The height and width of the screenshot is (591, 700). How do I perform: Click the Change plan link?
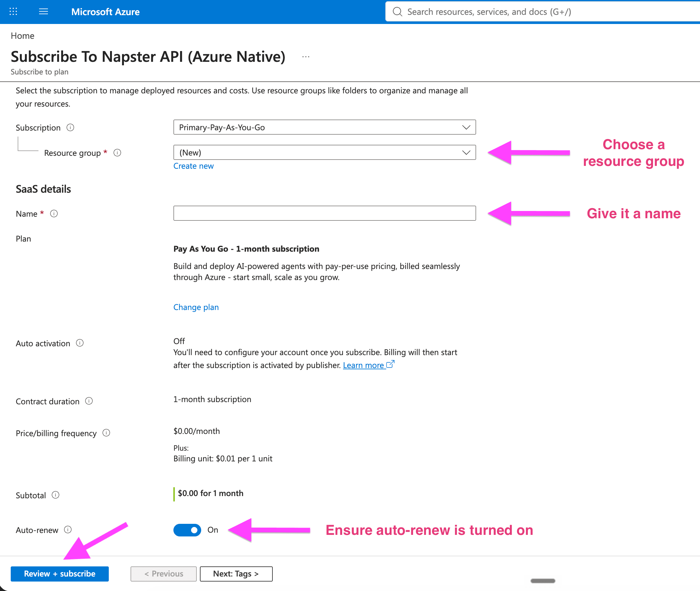(196, 307)
